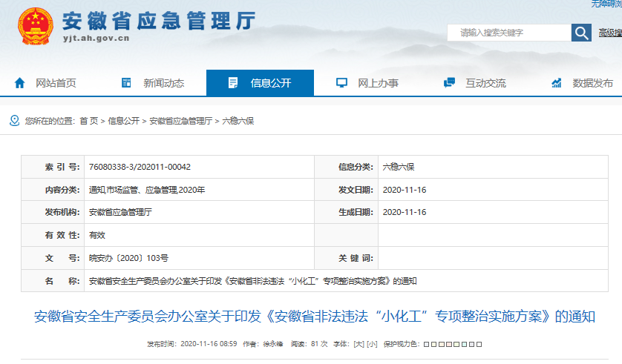Click the 发布机构 label cell

click(53, 212)
